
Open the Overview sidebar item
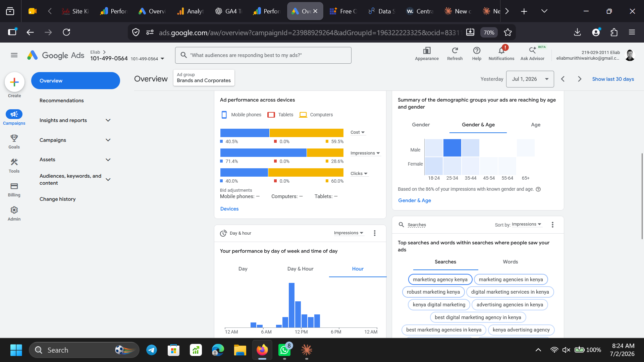point(75,81)
